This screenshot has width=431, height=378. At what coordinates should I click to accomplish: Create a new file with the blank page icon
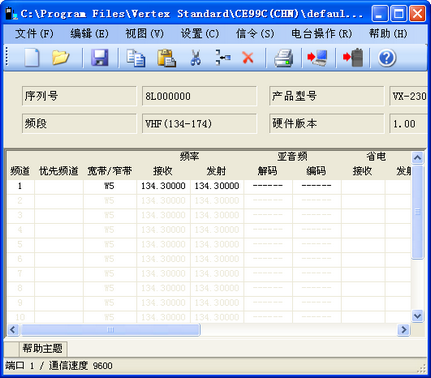32,58
